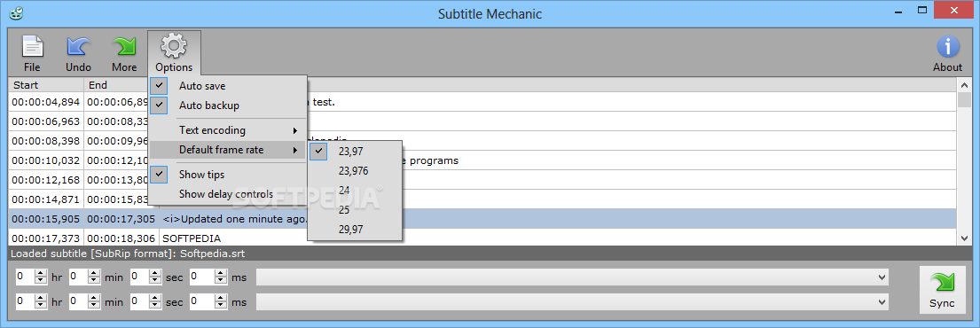Choose the 25 frame rate
Screen dimensions: 980x328
tap(355, 210)
